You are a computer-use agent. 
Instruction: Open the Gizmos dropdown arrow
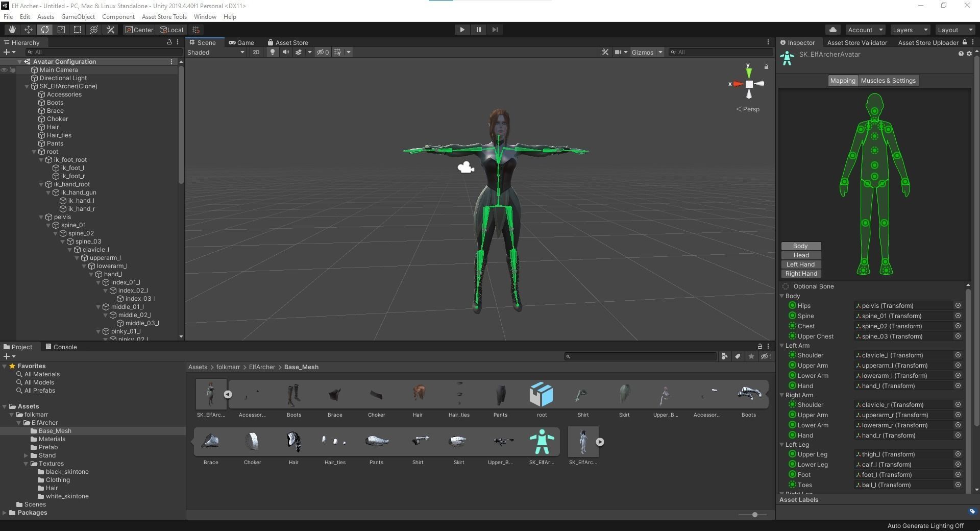point(660,52)
